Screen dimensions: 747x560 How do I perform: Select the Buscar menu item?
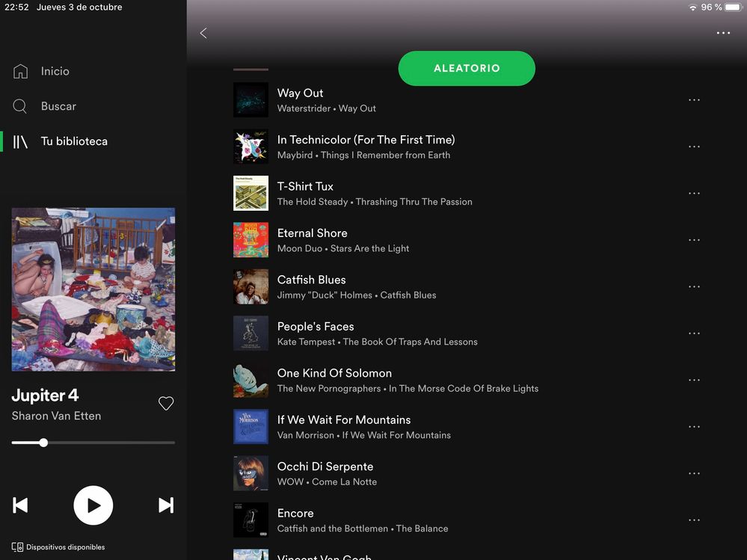[58, 106]
